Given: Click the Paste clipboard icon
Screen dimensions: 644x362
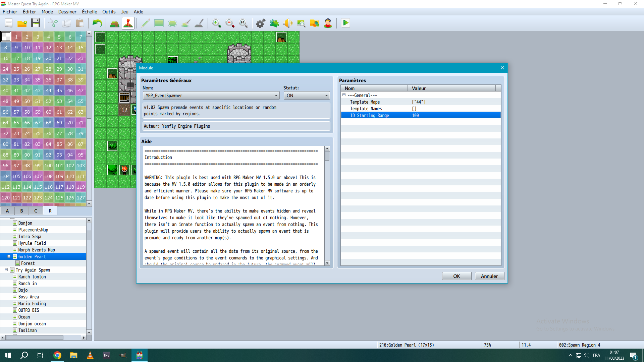Looking at the screenshot, I should [x=80, y=23].
